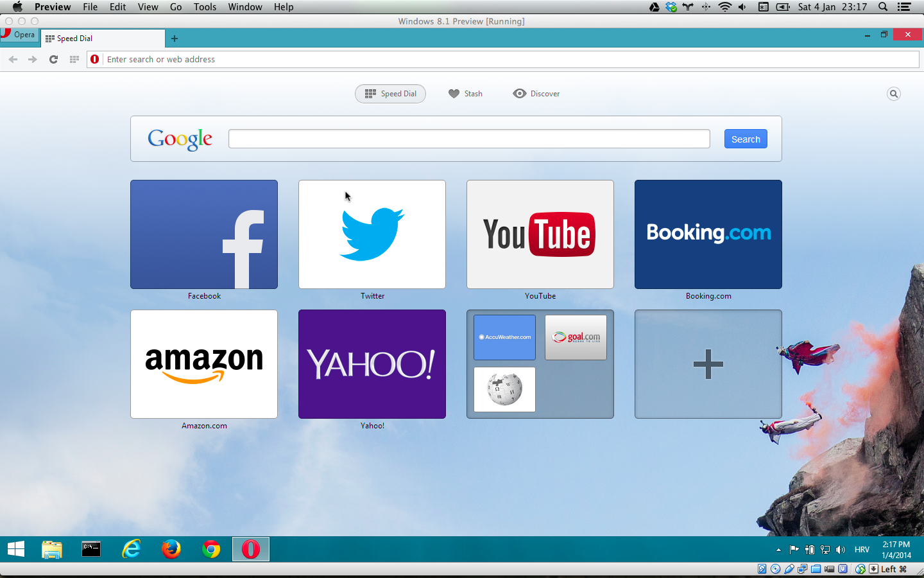Screen dimensions: 924x578
Task: Click VirtualBox optical disc status icon
Action: click(x=775, y=569)
